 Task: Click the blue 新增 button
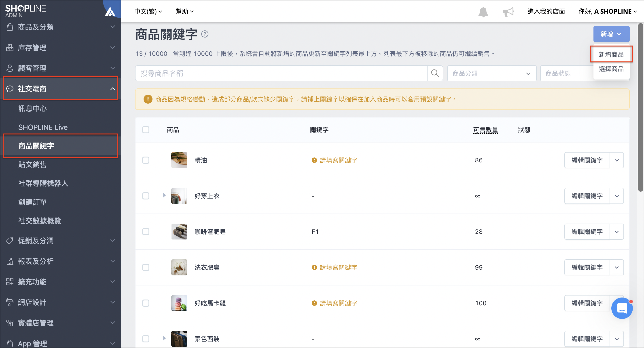point(611,34)
